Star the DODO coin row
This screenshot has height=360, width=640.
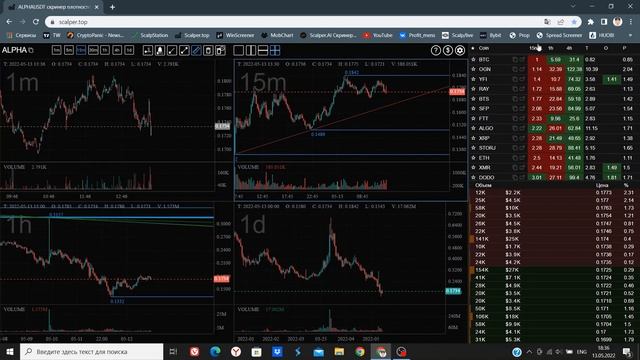tap(473, 178)
